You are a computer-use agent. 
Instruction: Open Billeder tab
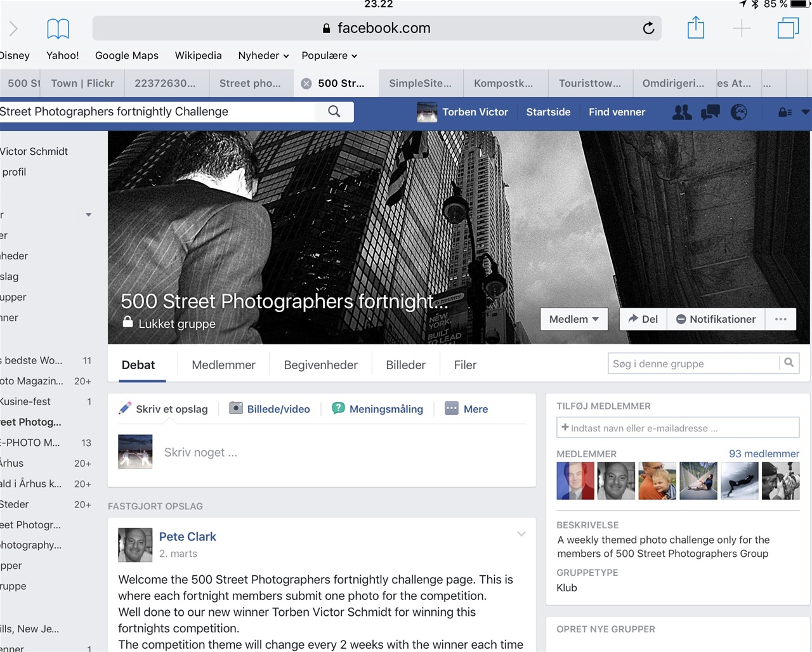(x=405, y=365)
